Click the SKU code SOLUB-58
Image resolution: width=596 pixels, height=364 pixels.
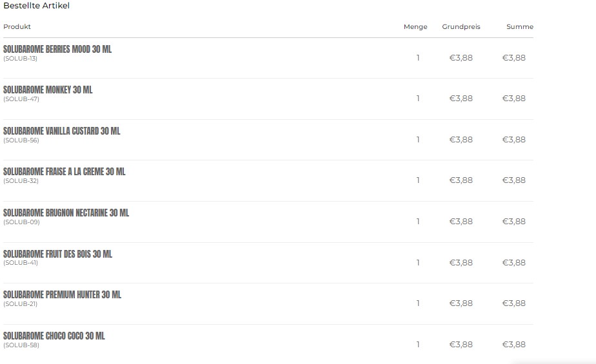(x=21, y=345)
